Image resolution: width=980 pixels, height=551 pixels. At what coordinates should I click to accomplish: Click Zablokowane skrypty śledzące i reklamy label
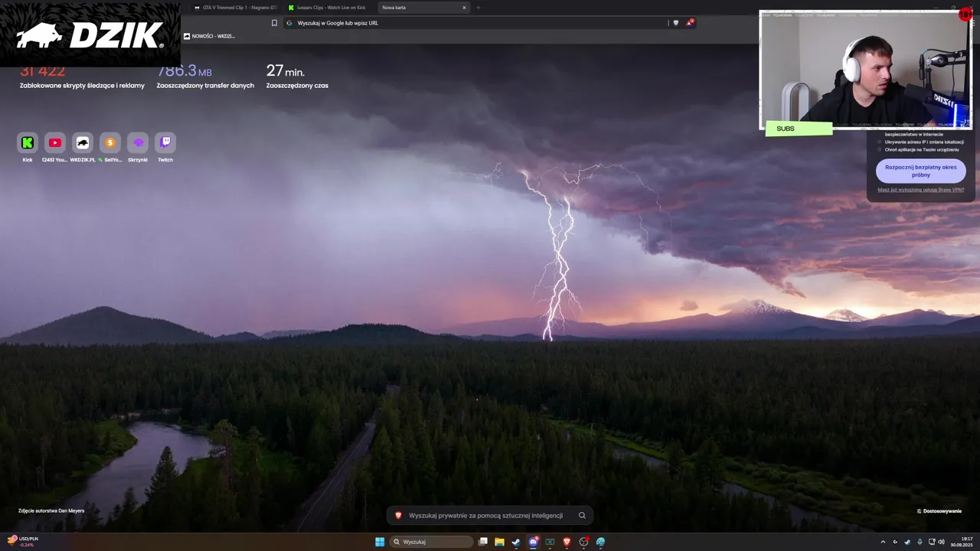[82, 86]
